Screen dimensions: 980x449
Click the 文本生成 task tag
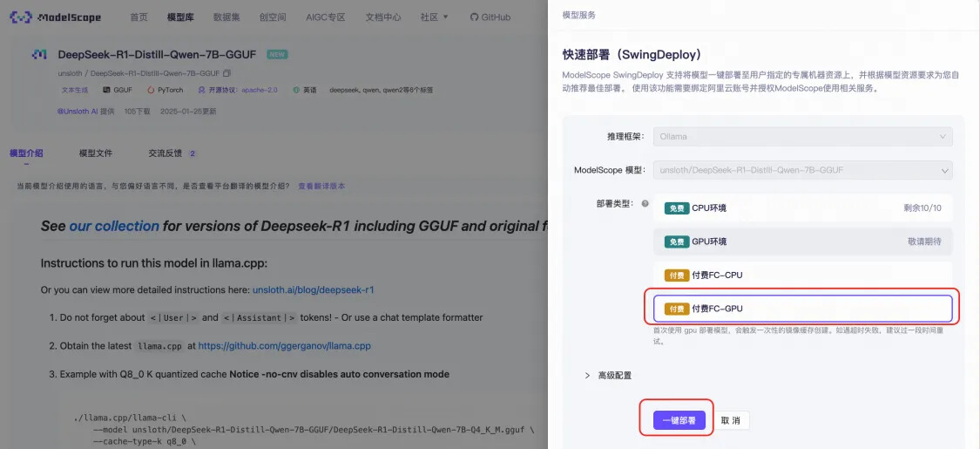point(75,90)
